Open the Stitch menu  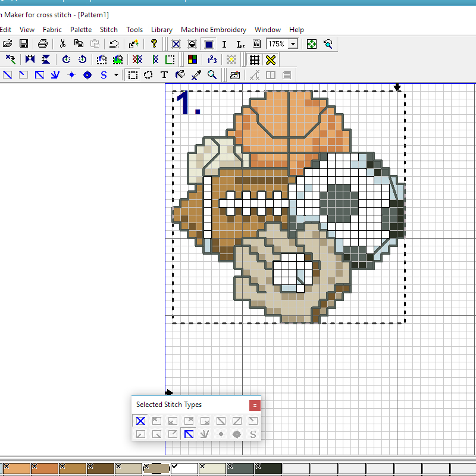point(109,29)
